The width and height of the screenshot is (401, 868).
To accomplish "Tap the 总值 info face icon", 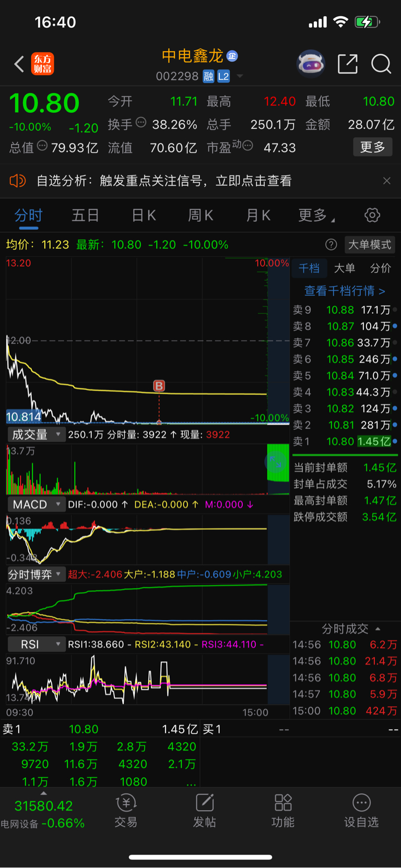I will tap(42, 146).
